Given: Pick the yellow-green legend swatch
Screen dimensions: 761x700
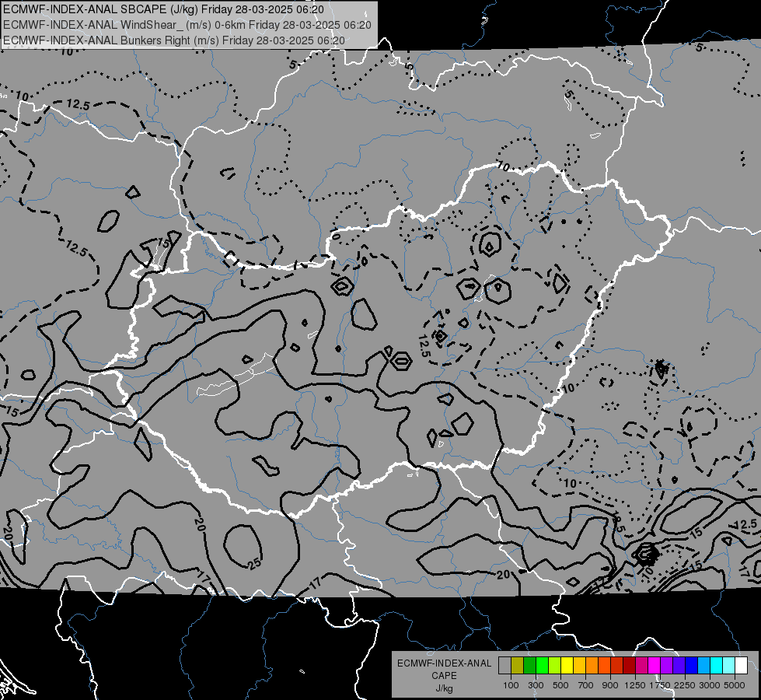Looking at the screenshot, I should pos(555,665).
